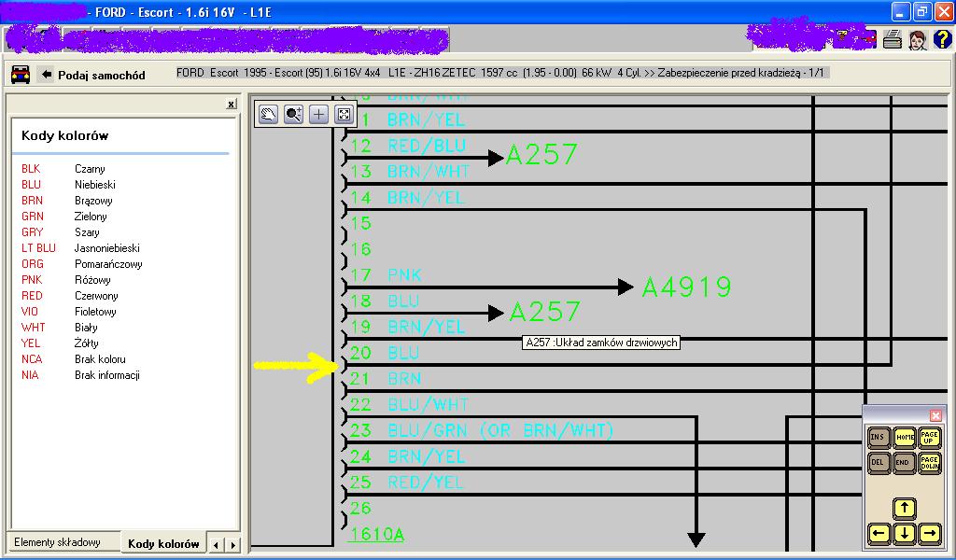Open the 1610A component link
The width and height of the screenshot is (956, 560).
(x=375, y=535)
